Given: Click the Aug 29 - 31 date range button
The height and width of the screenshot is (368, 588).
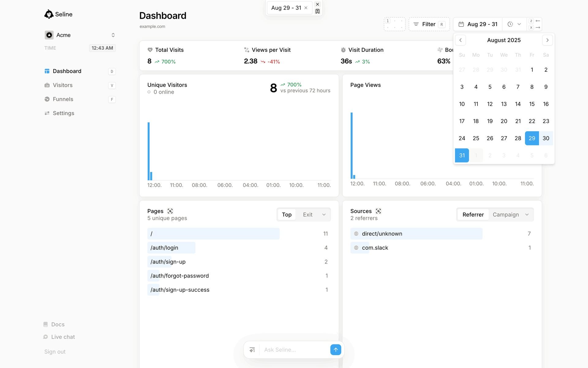Looking at the screenshot, I should coord(478,24).
